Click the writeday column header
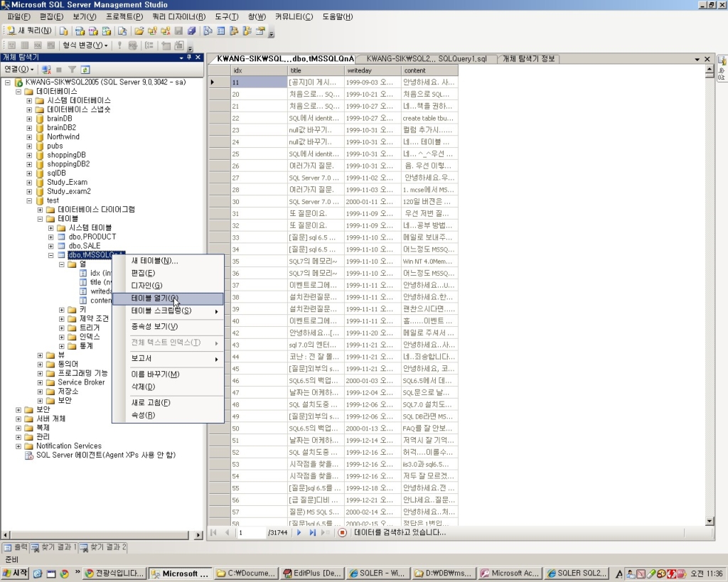Screen dimensions: 728x582 click(373, 70)
